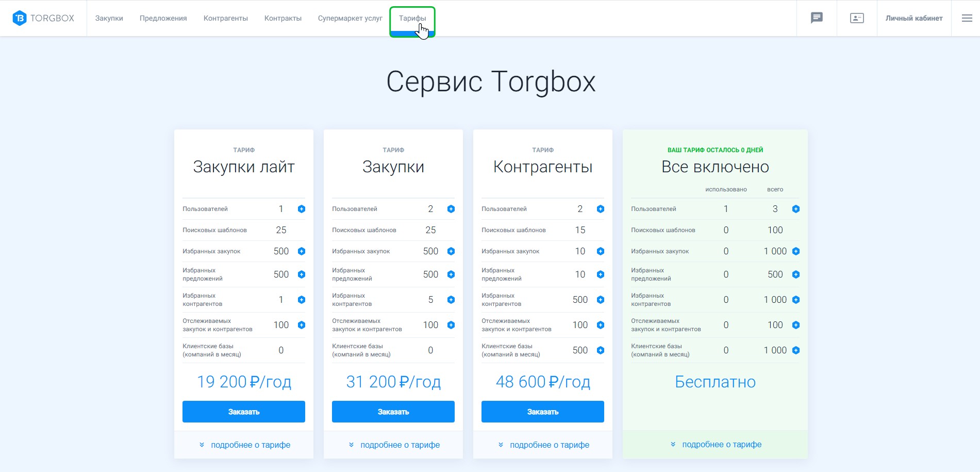Click ВАШ ТАРИФ ОСТАЛОСЬ 0 ДНЕЙ notice

(716, 150)
